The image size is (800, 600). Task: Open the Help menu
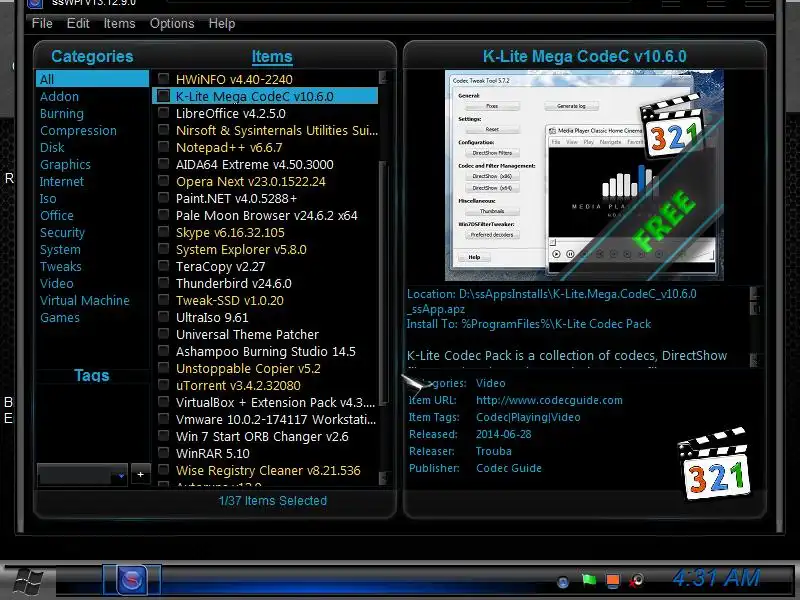(222, 23)
